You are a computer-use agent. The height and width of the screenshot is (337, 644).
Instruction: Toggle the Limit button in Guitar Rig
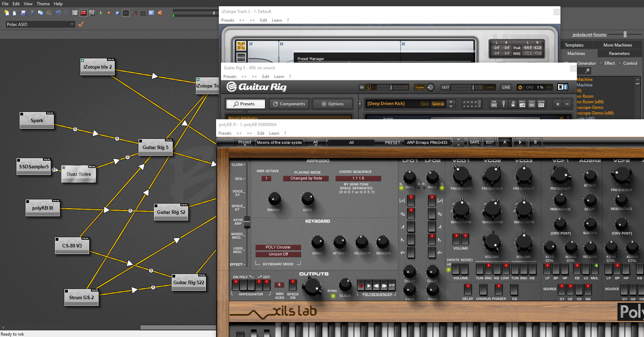point(490,87)
